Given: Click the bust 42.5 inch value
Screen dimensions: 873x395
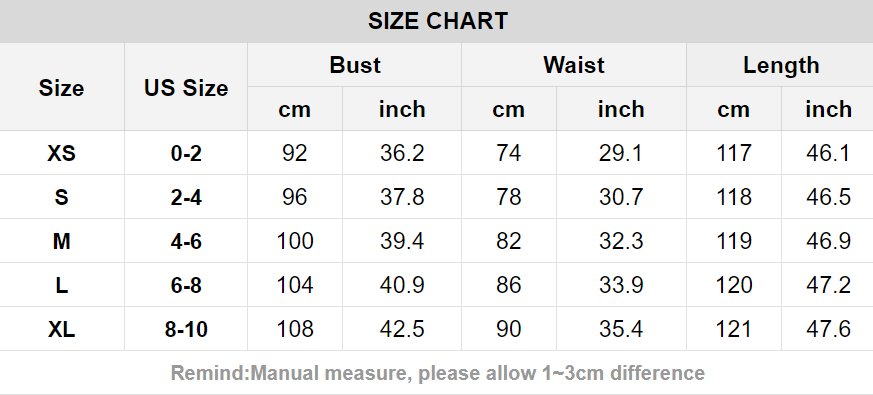Looking at the screenshot, I should 402,329.
